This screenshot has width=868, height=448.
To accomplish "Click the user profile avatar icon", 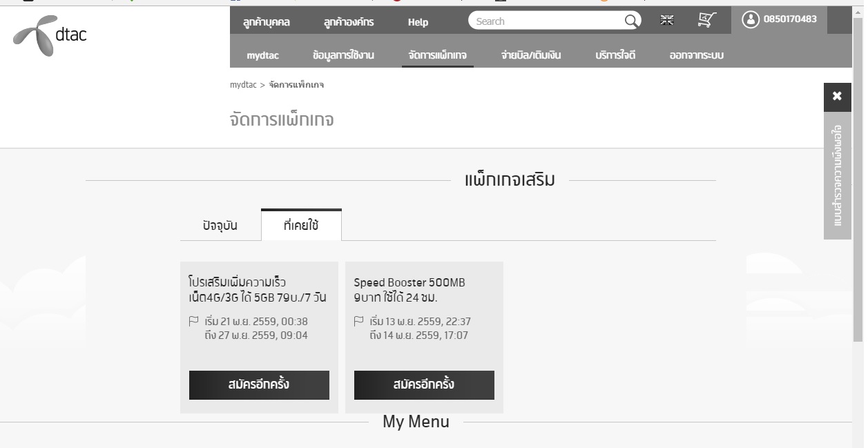I will [751, 19].
